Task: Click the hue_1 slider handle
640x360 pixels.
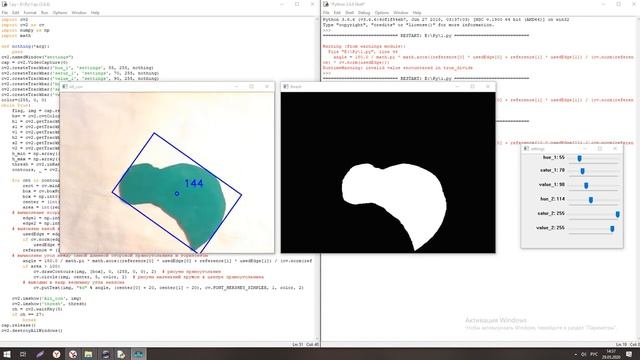Action: click(x=579, y=158)
